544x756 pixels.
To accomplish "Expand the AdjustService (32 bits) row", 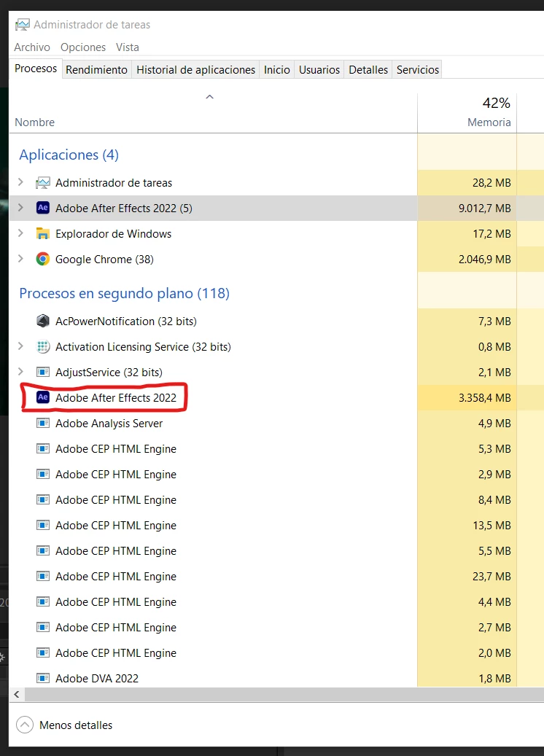I will click(x=20, y=372).
